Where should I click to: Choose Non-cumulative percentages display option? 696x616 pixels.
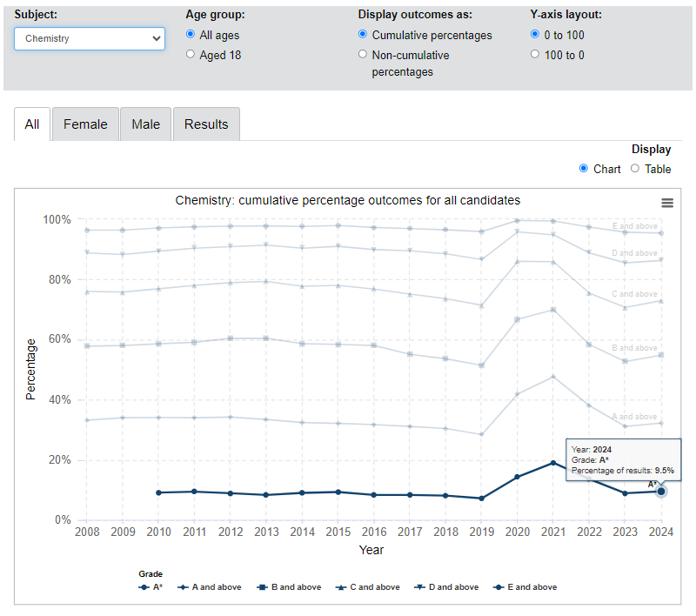pyautogui.click(x=364, y=55)
